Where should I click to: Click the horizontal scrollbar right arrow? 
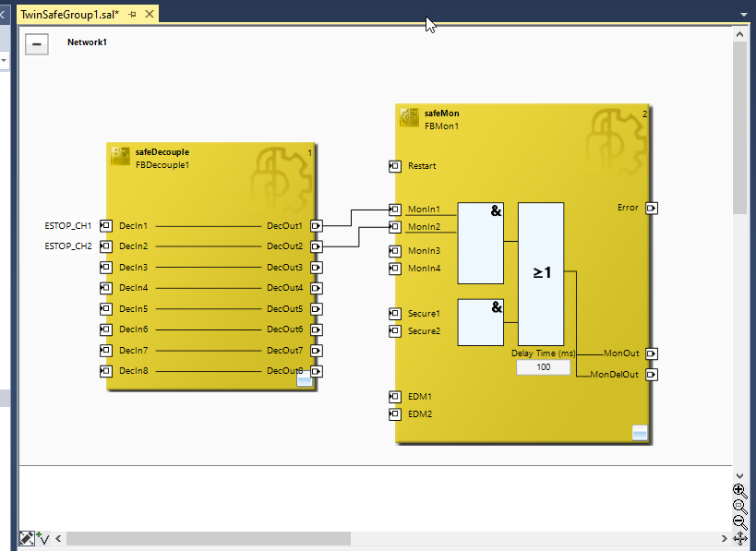click(724, 538)
